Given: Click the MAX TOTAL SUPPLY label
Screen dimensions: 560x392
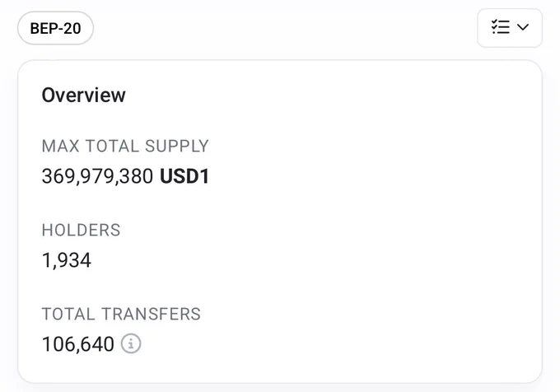Looking at the screenshot, I should pyautogui.click(x=125, y=146).
